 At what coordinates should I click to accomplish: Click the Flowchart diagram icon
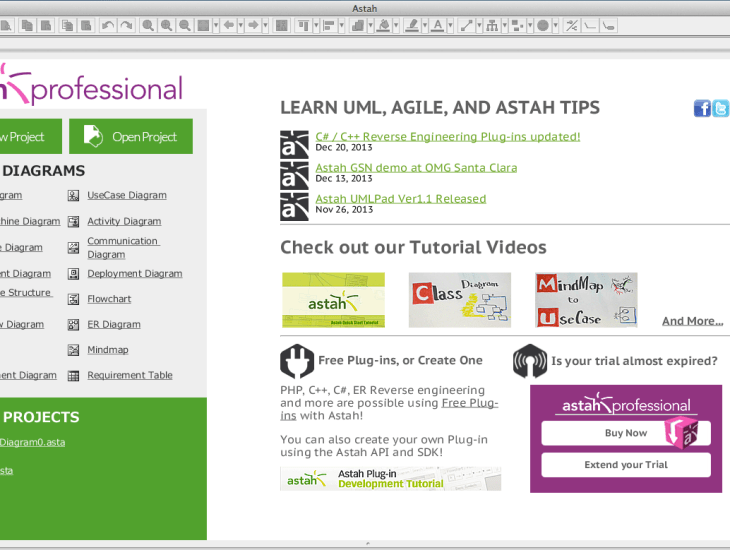73,299
